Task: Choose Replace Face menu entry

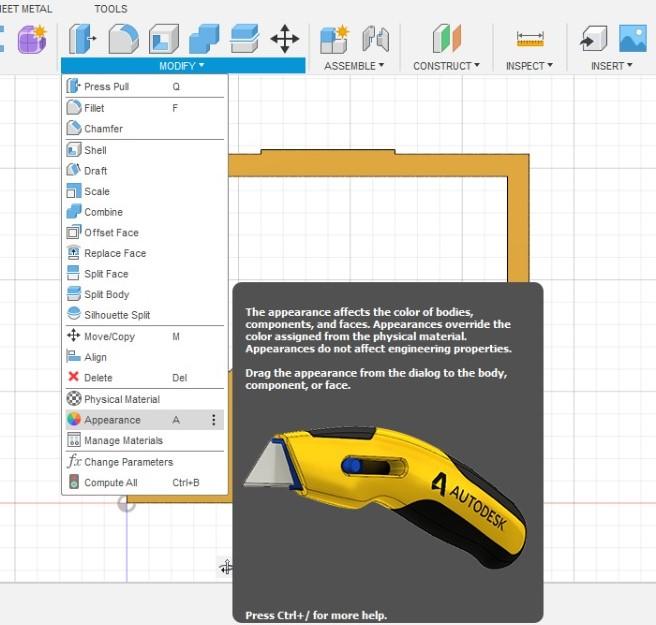Action: point(144,253)
